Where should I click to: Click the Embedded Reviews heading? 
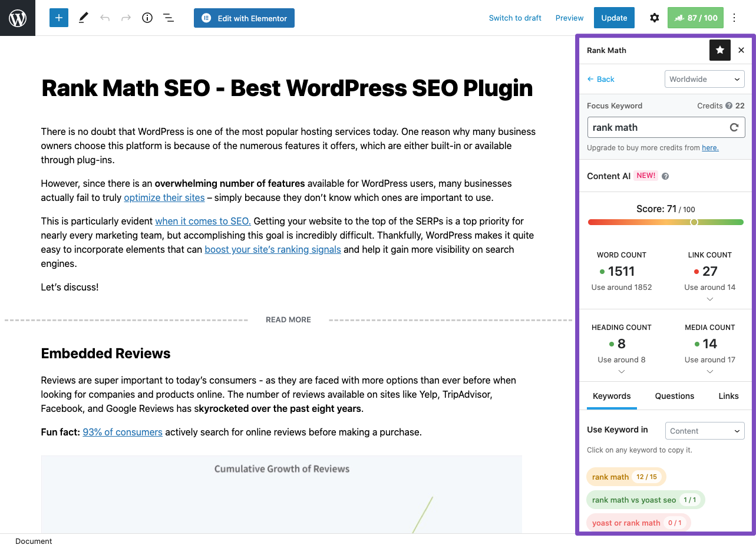(x=105, y=354)
